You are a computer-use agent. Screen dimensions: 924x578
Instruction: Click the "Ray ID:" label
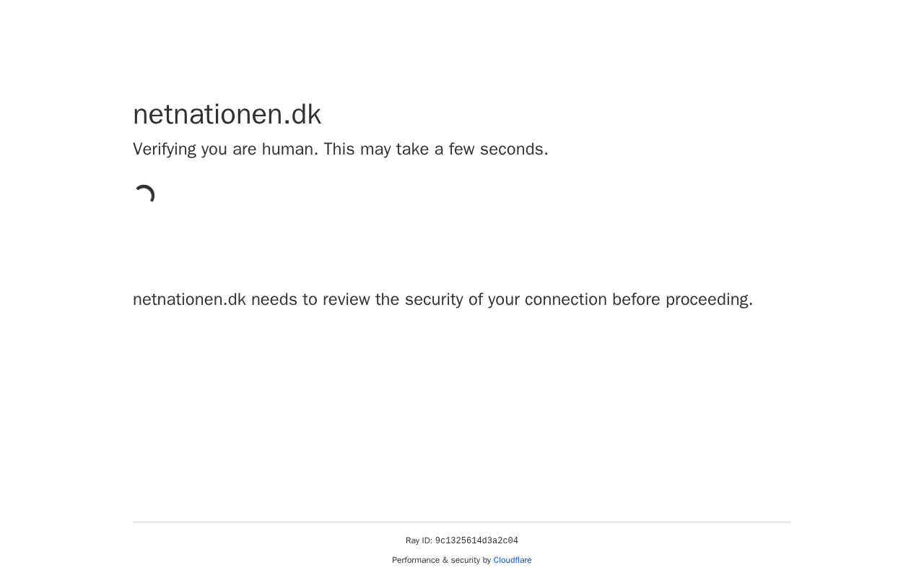coord(419,541)
